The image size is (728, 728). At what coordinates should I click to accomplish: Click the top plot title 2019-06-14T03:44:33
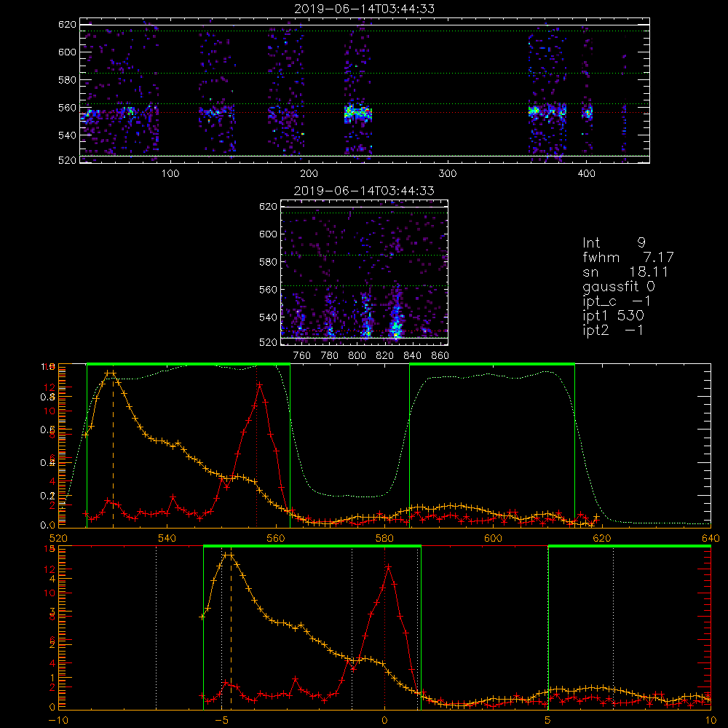point(365,9)
